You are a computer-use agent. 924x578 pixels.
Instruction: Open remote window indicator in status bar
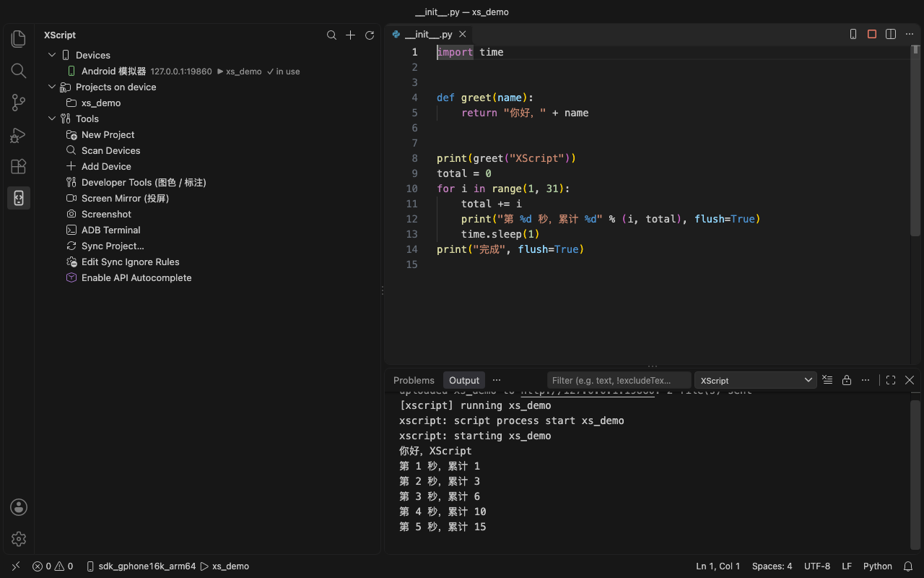[x=16, y=566]
